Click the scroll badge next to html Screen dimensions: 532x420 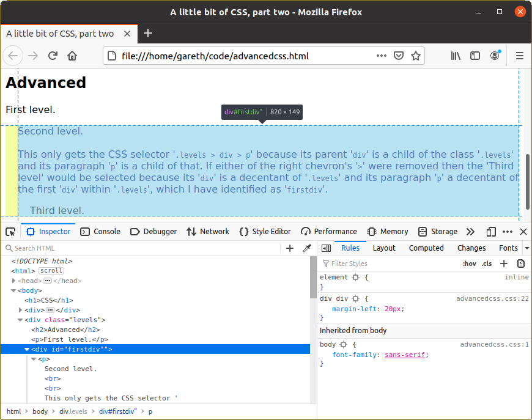51,271
